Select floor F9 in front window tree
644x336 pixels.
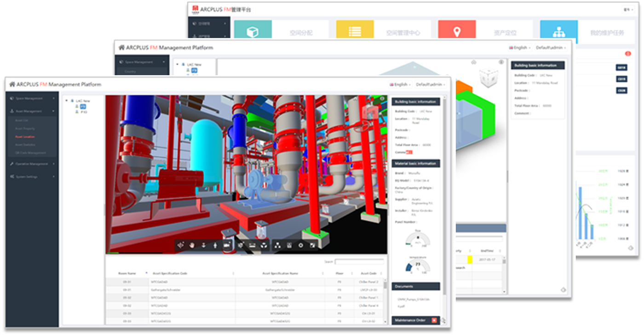(x=83, y=106)
